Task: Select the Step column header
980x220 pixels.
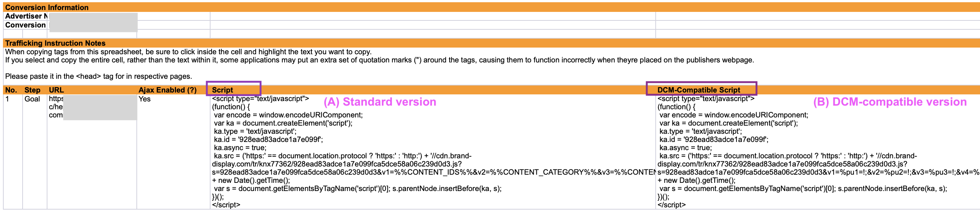Action: pyautogui.click(x=32, y=90)
